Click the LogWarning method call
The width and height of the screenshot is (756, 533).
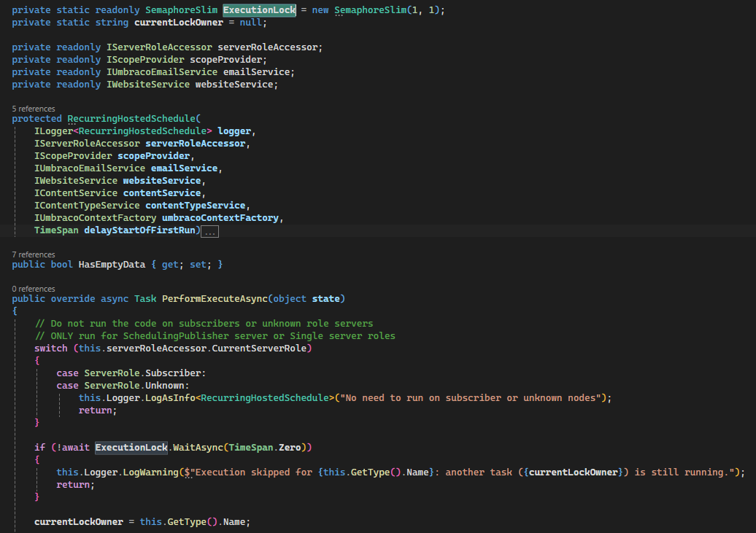150,472
